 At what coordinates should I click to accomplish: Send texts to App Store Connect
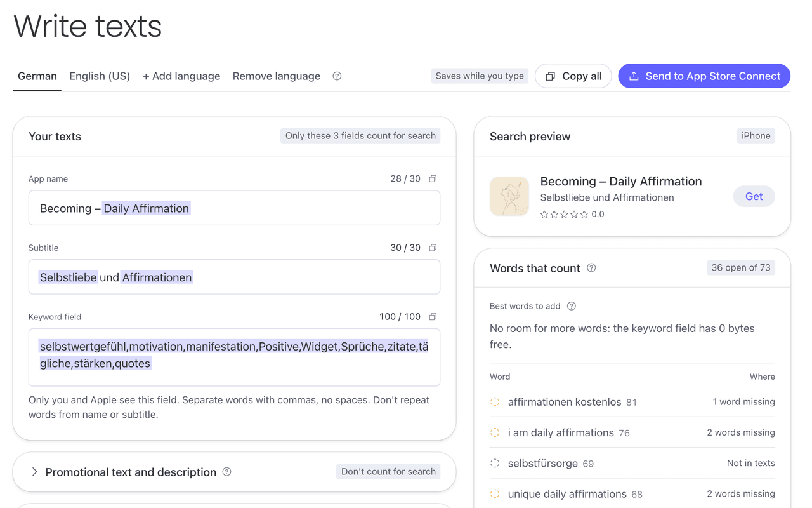tap(704, 76)
